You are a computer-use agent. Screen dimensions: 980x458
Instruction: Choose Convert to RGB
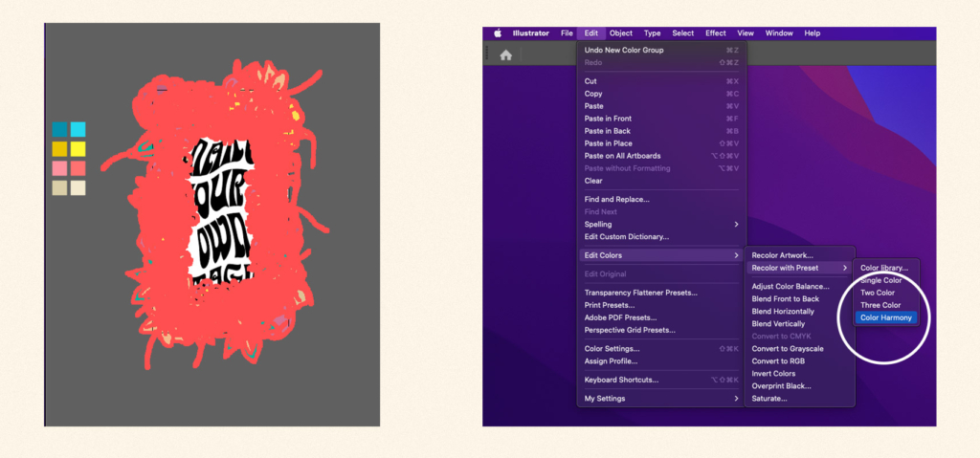800,361
